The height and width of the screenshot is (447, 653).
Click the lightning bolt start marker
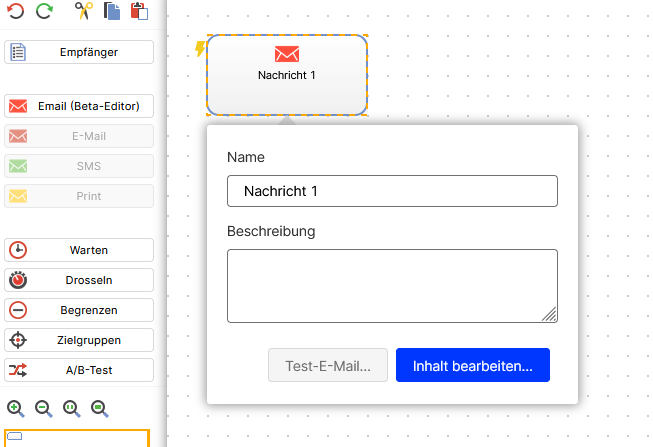pos(200,49)
